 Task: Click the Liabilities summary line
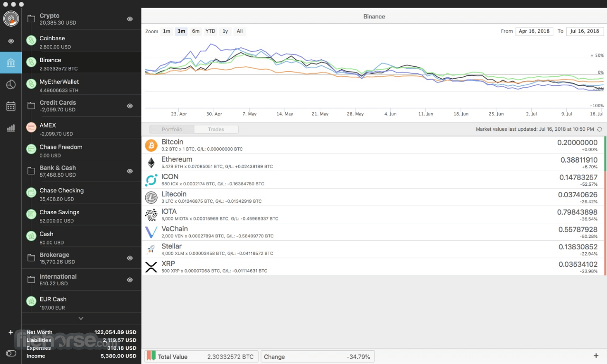coord(81,340)
